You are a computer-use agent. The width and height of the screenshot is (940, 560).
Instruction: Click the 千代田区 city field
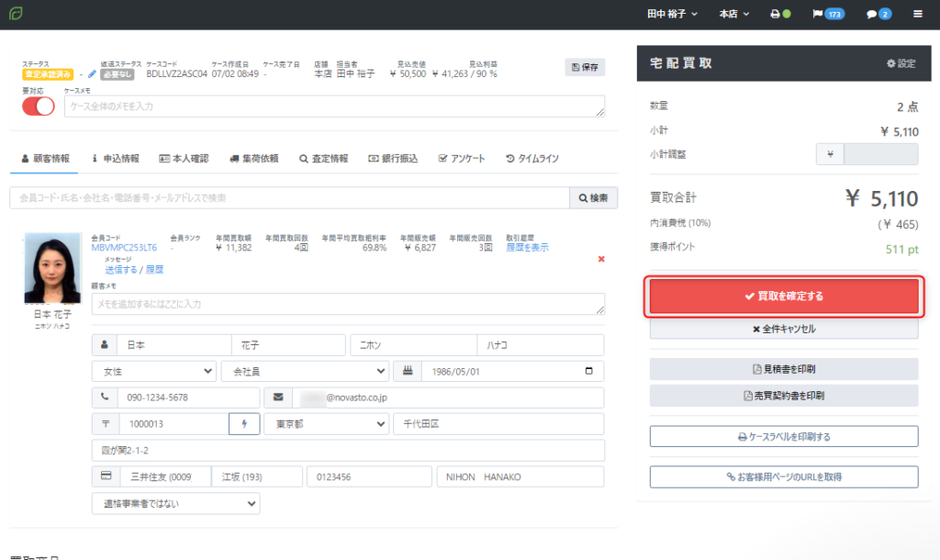tap(498, 424)
